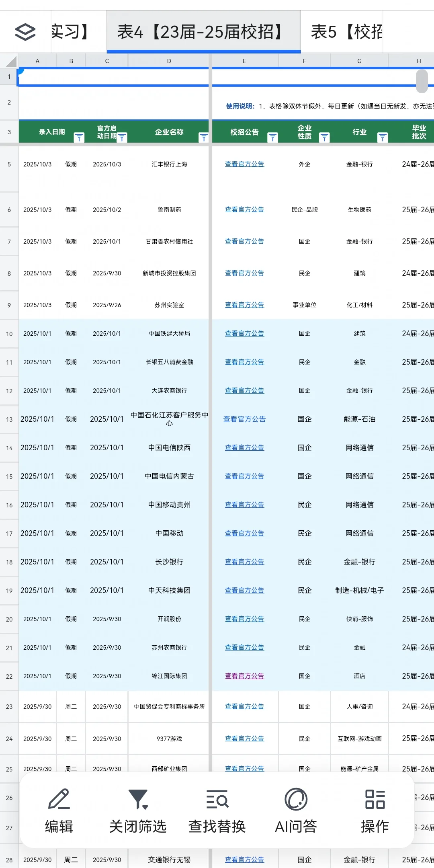434x868 pixels.
Task: Open 查看官方公告 link for 甘肃省农村信用社
Action: pyautogui.click(x=244, y=241)
